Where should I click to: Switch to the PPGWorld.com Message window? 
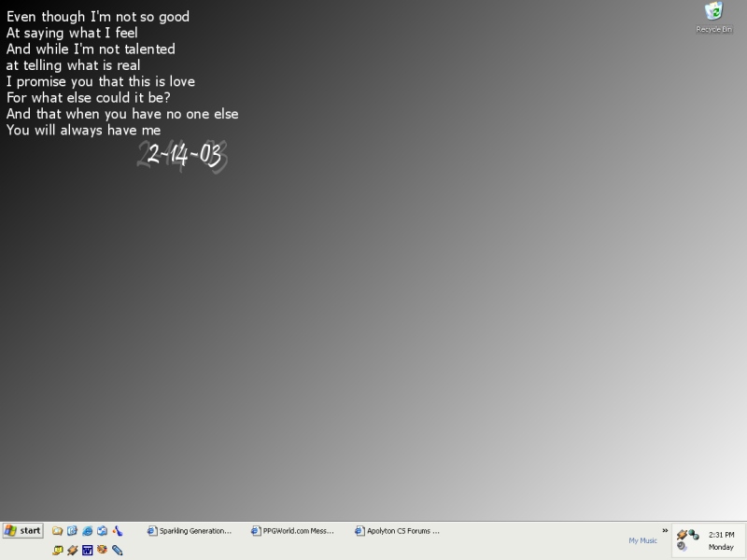click(x=292, y=531)
